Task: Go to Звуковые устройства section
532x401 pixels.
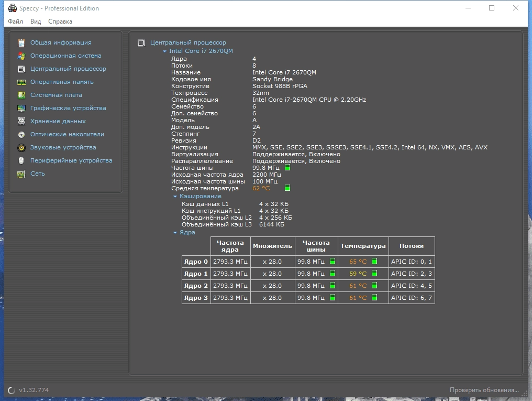Action: [63, 148]
